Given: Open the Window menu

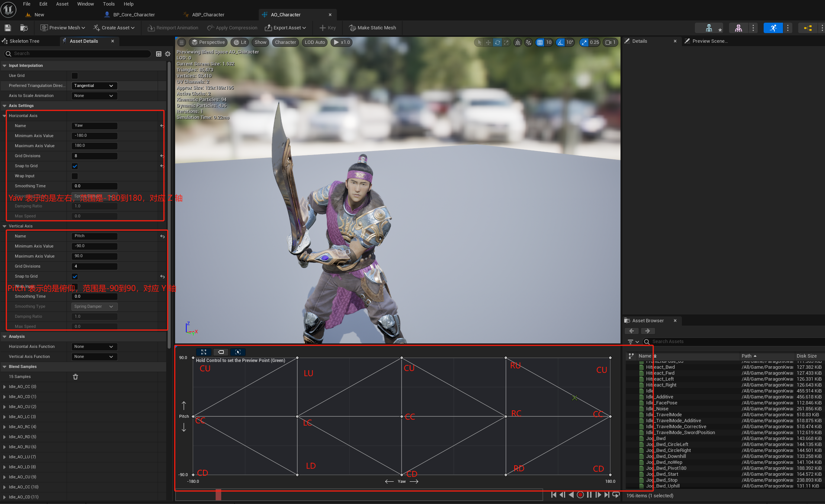Looking at the screenshot, I should [x=85, y=4].
